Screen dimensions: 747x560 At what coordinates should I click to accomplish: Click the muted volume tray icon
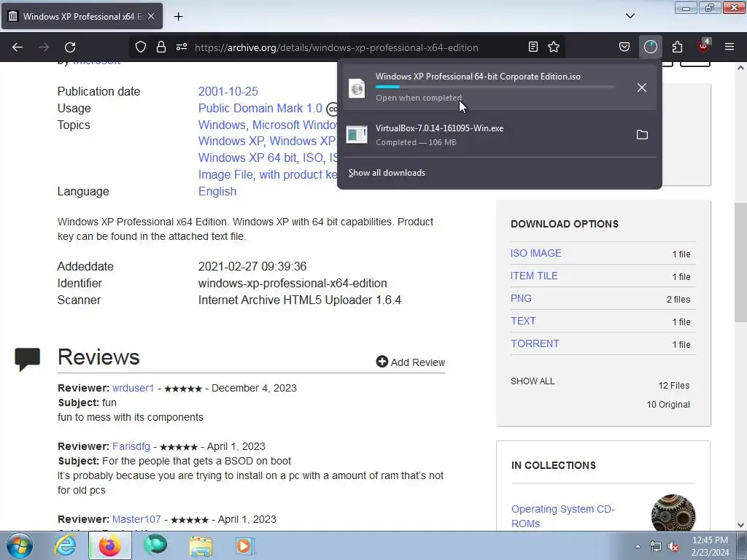tap(673, 547)
